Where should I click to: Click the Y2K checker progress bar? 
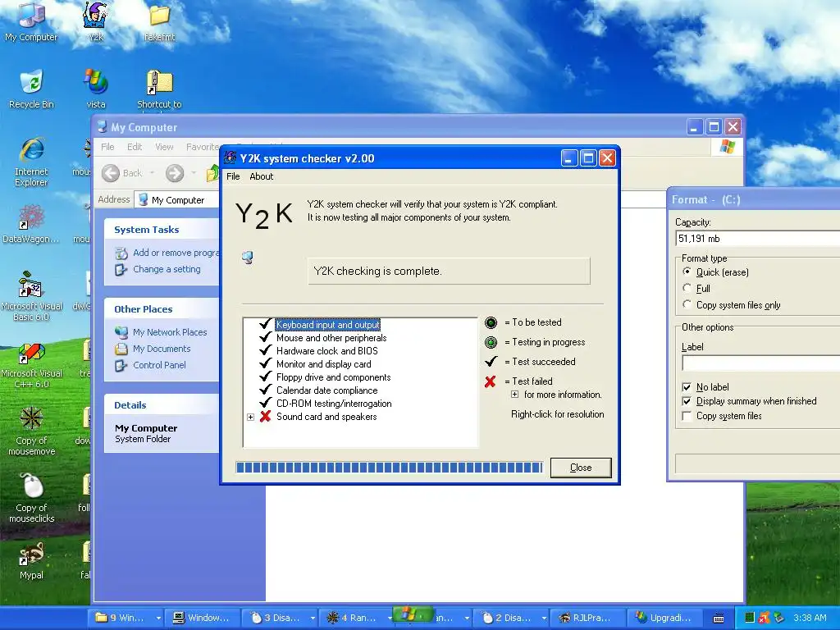390,468
